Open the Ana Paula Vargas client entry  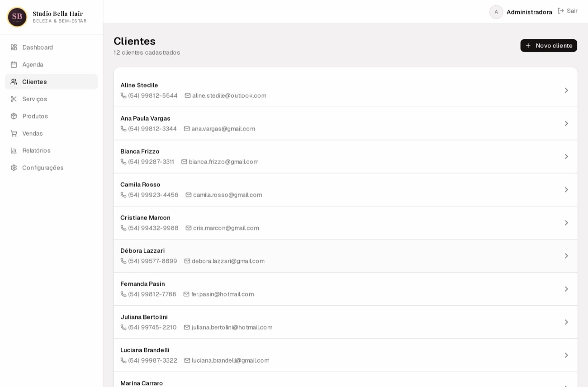click(x=346, y=123)
